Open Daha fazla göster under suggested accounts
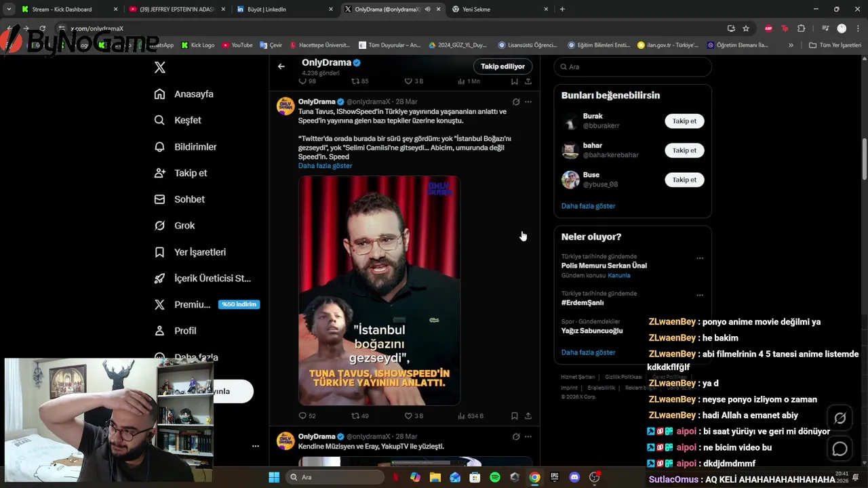 588,206
